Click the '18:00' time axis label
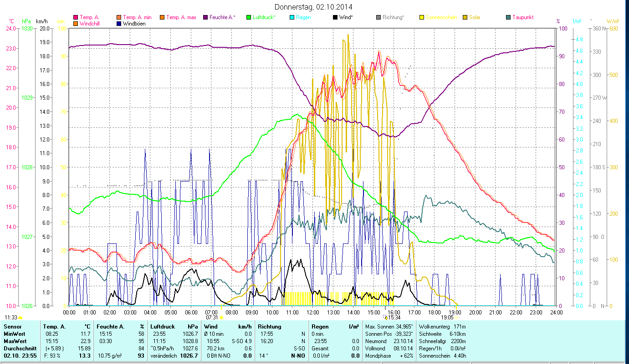629x364 pixels. [x=435, y=312]
